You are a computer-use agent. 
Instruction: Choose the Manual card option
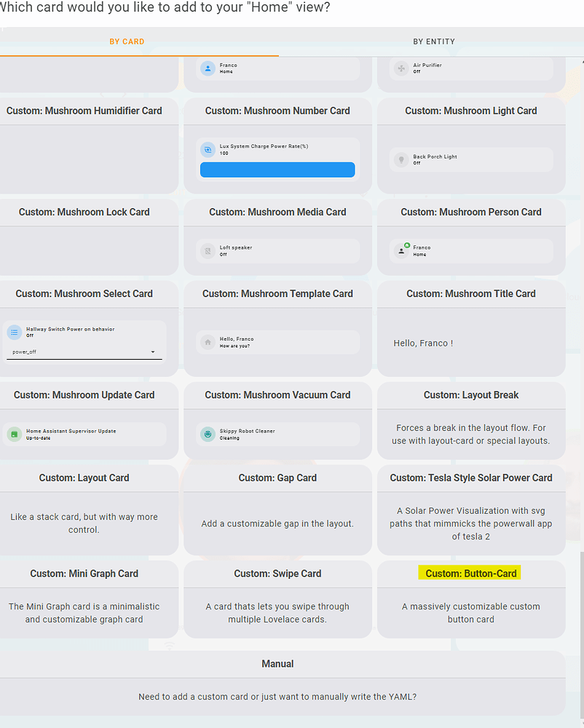point(277,663)
